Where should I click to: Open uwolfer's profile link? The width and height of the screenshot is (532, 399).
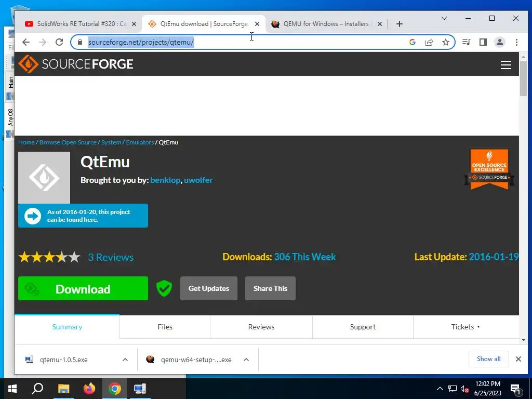tap(198, 180)
